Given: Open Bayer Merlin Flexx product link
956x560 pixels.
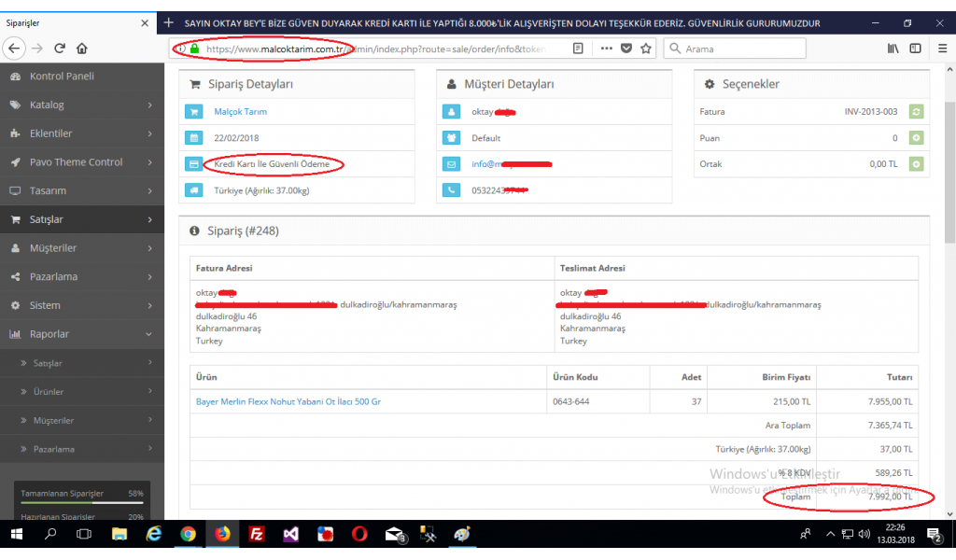Looking at the screenshot, I should point(288,401).
